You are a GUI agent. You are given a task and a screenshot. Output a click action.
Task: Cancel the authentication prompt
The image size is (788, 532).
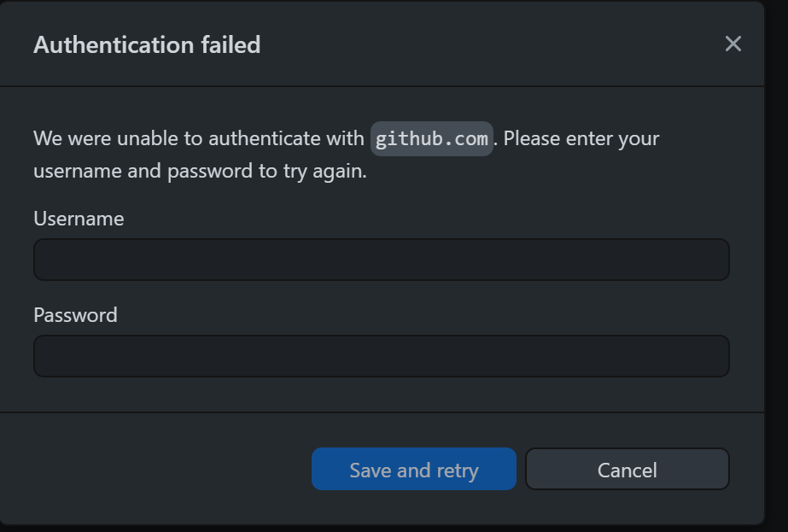coord(627,470)
